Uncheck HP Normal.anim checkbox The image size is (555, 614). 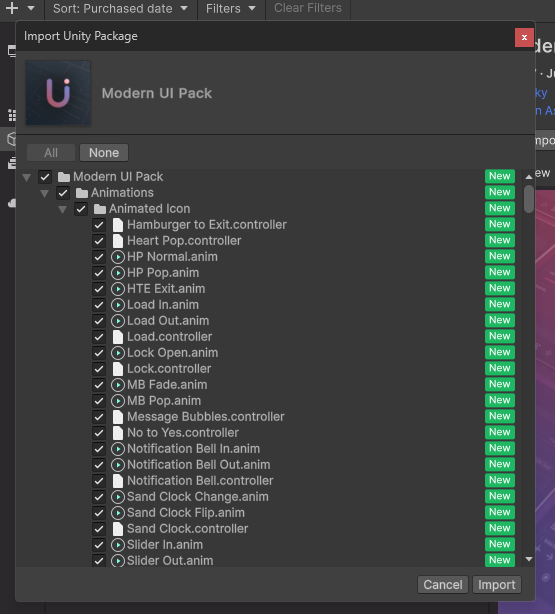coord(99,257)
